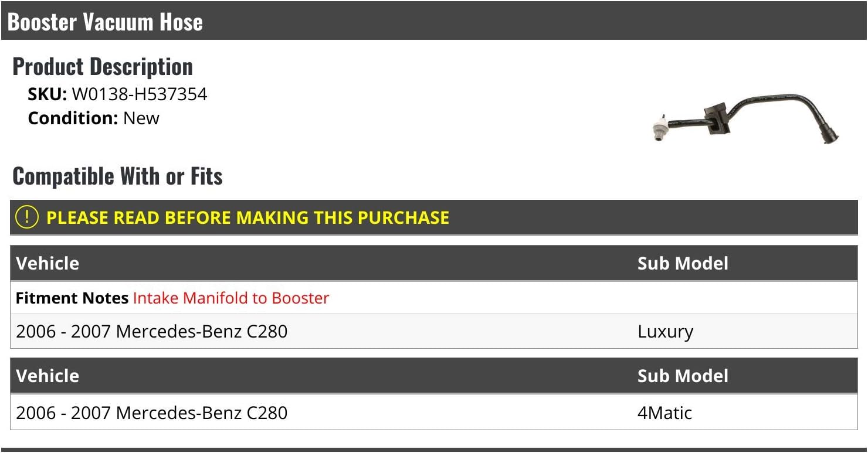This screenshot has height=453, width=868.
Task: Click the Vehicle header above the 4Matic row
Action: click(x=48, y=376)
